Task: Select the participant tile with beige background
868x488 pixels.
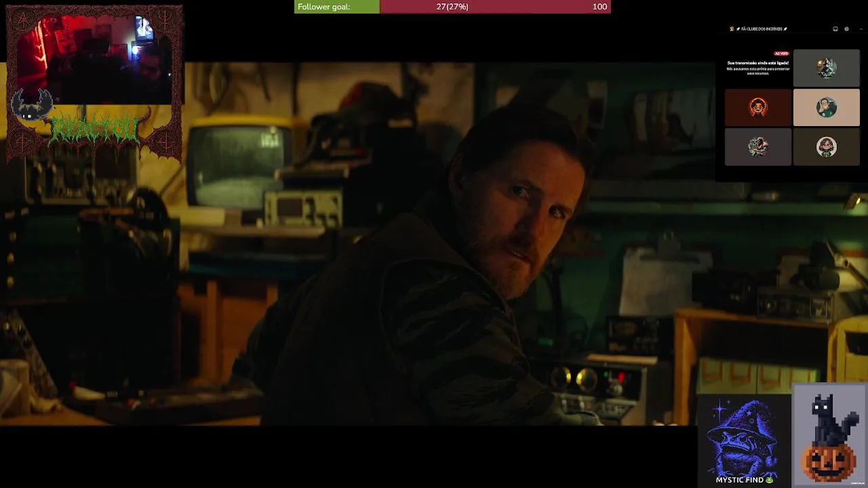Action: coord(826,107)
